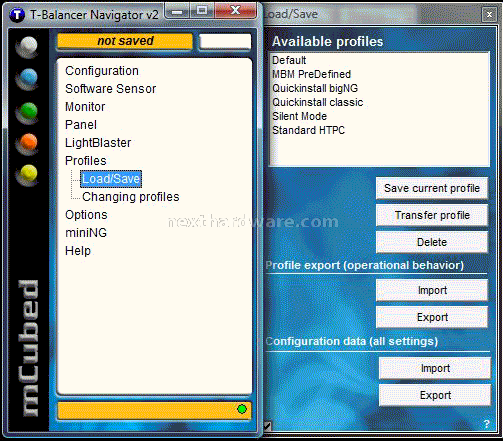Open Options in the navigator

click(x=86, y=215)
